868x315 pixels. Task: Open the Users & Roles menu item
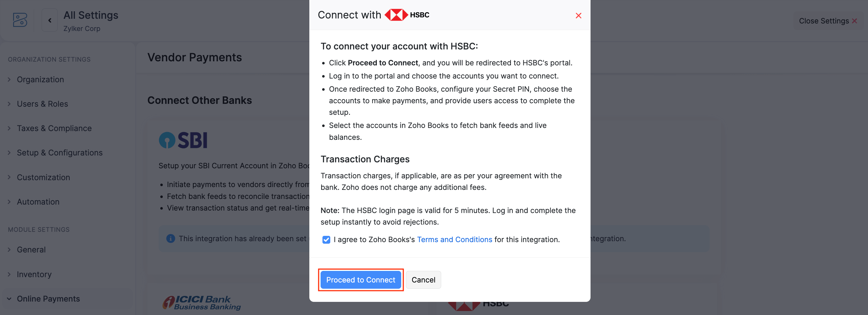click(42, 104)
